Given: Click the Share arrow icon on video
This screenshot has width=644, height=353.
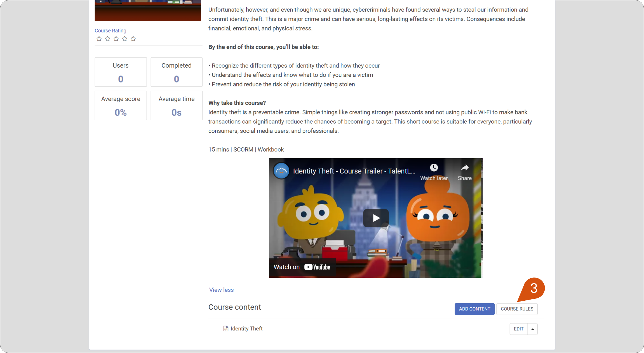Looking at the screenshot, I should [x=465, y=168].
